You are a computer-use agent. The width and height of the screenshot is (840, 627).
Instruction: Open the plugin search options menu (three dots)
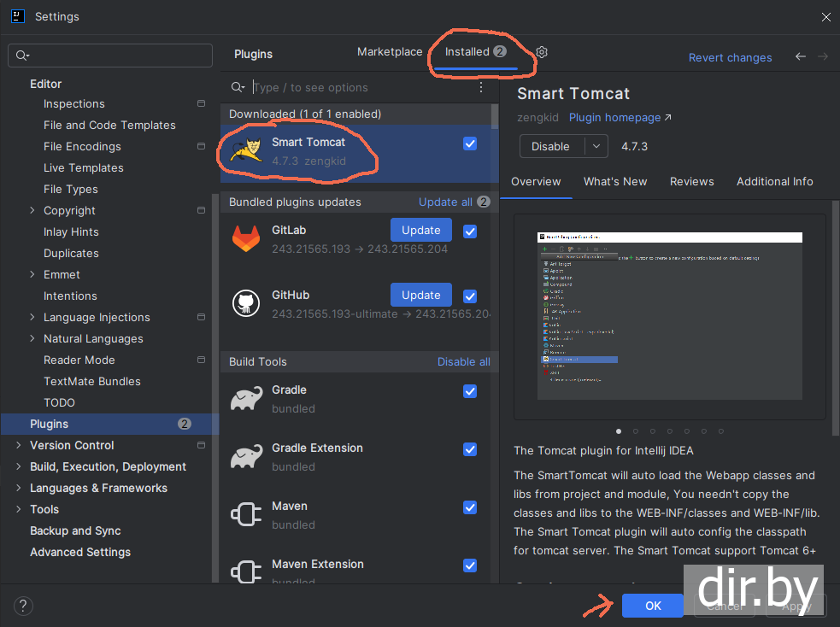(481, 87)
